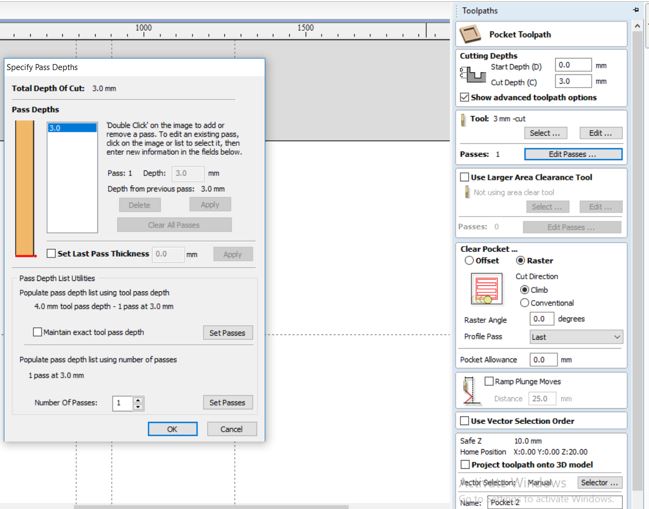649x509 pixels.
Task: Click the 1000 mark on the ruler
Action: point(144,28)
